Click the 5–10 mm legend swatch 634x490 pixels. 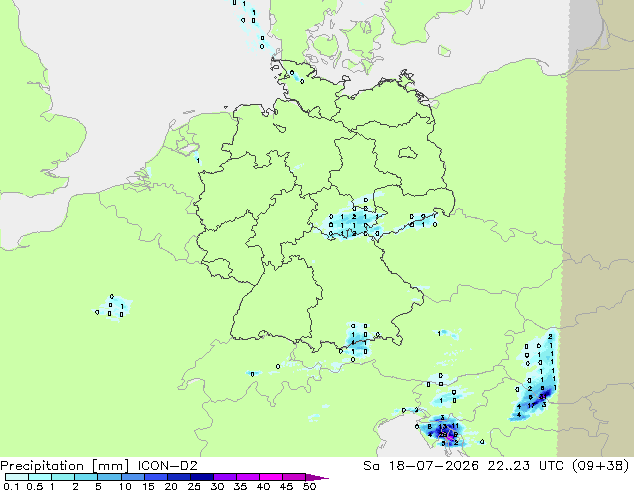(x=110, y=477)
